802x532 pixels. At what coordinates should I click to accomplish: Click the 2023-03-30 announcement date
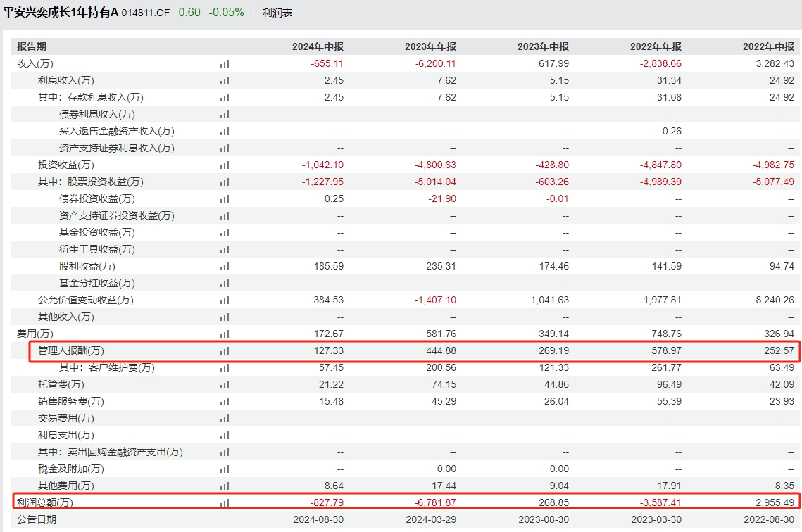(x=656, y=519)
